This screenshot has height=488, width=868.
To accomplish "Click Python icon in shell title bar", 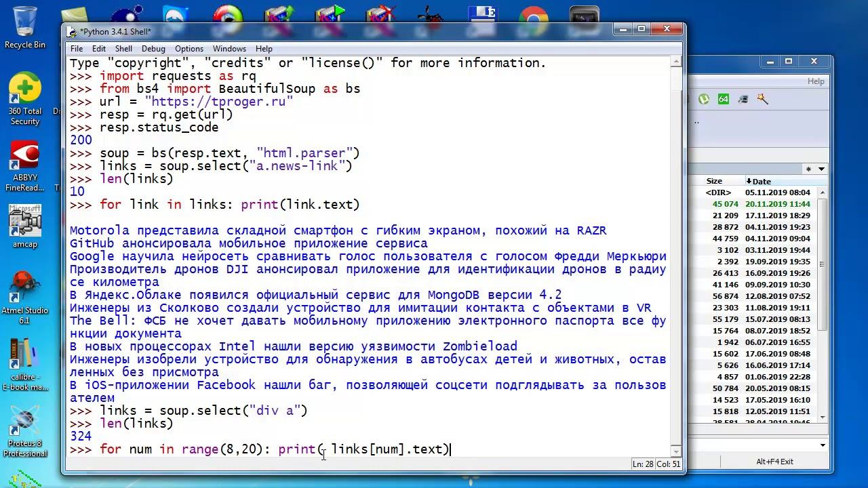I will coord(73,31).
